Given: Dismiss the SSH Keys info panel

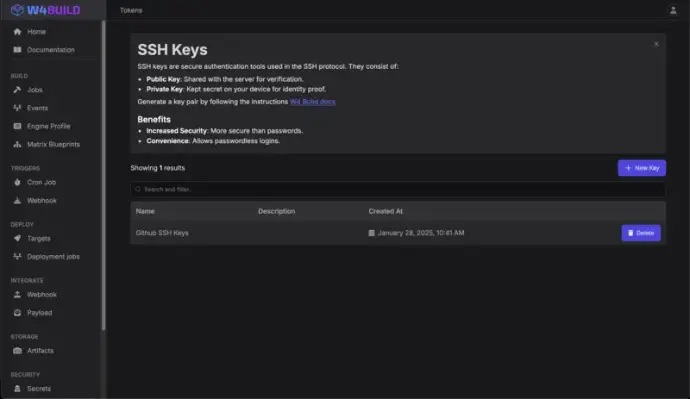Looking at the screenshot, I should pyautogui.click(x=656, y=44).
